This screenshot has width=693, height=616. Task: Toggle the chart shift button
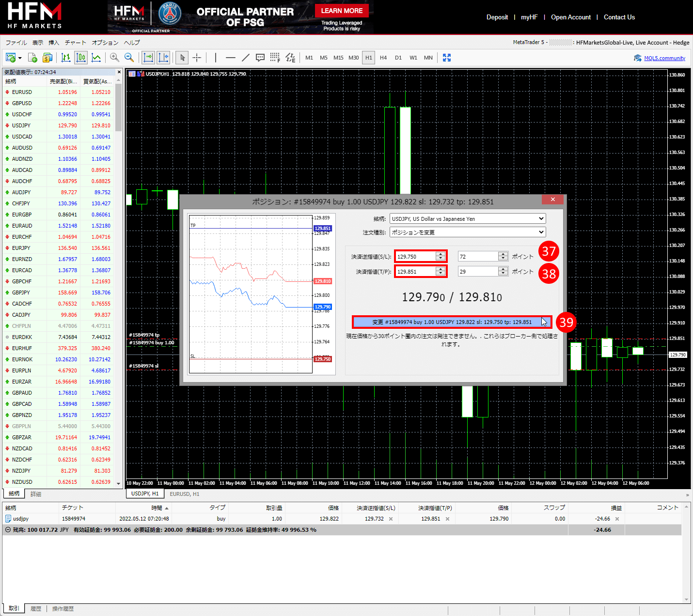163,58
